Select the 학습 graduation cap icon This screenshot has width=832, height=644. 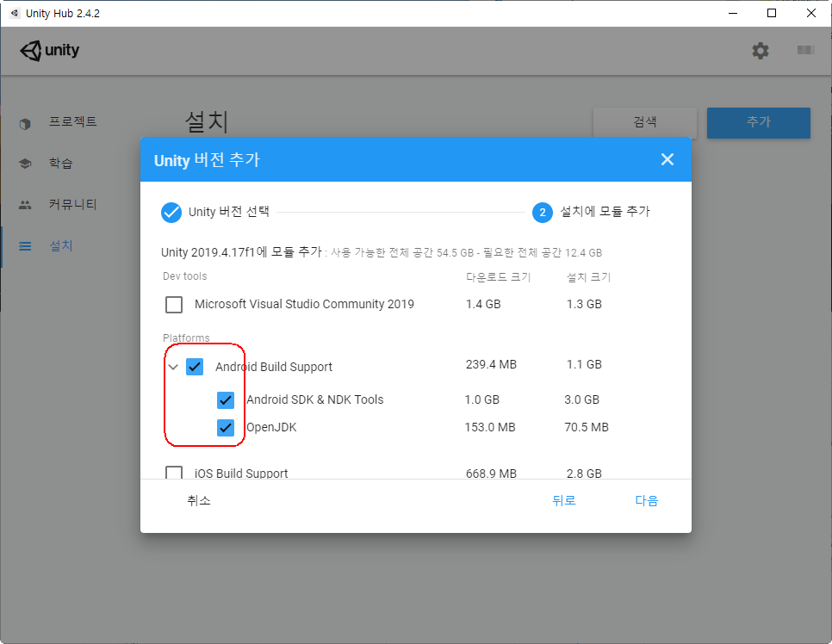25,164
